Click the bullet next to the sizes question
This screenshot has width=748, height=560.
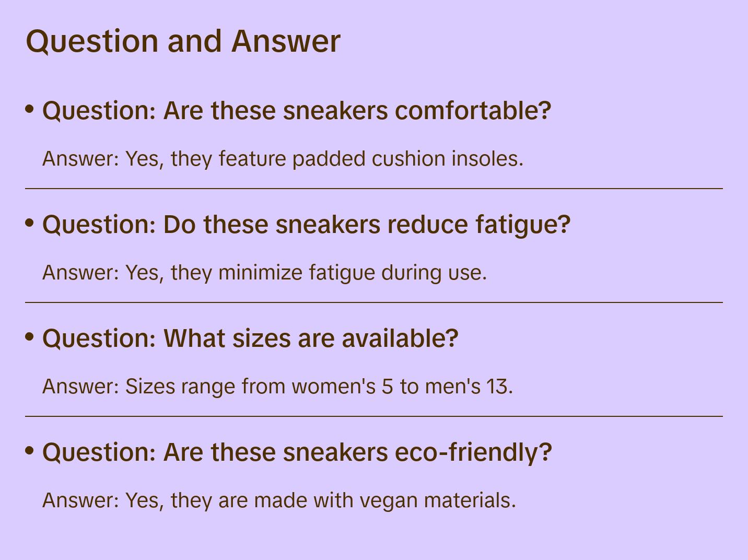[x=30, y=337]
